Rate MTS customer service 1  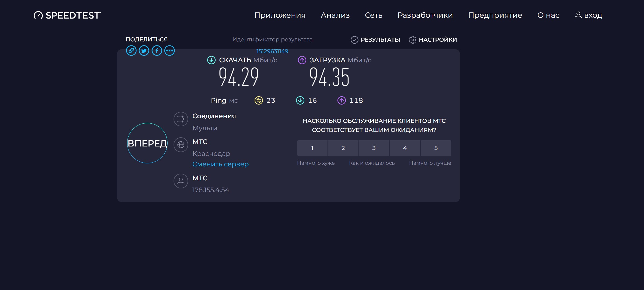(312, 148)
